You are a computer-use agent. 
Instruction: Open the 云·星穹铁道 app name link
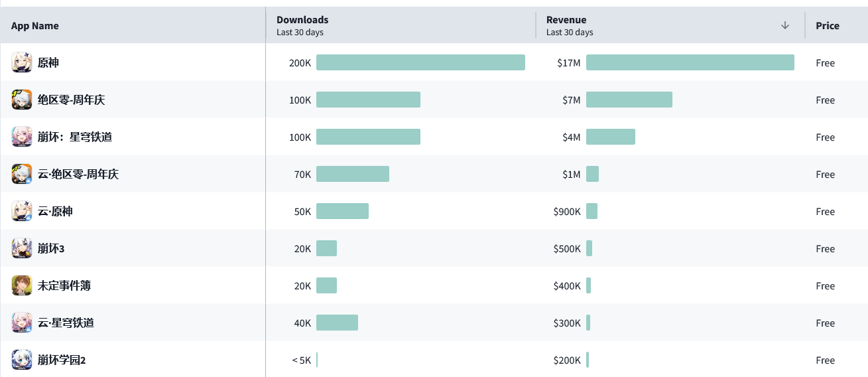[66, 323]
